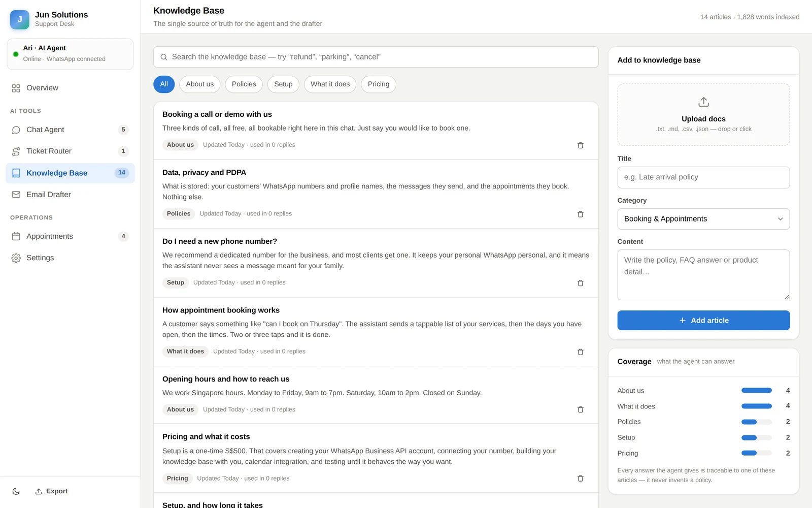Viewport: 812px width, 508px height.
Task: Focus the knowledge base search field
Action: (x=376, y=57)
